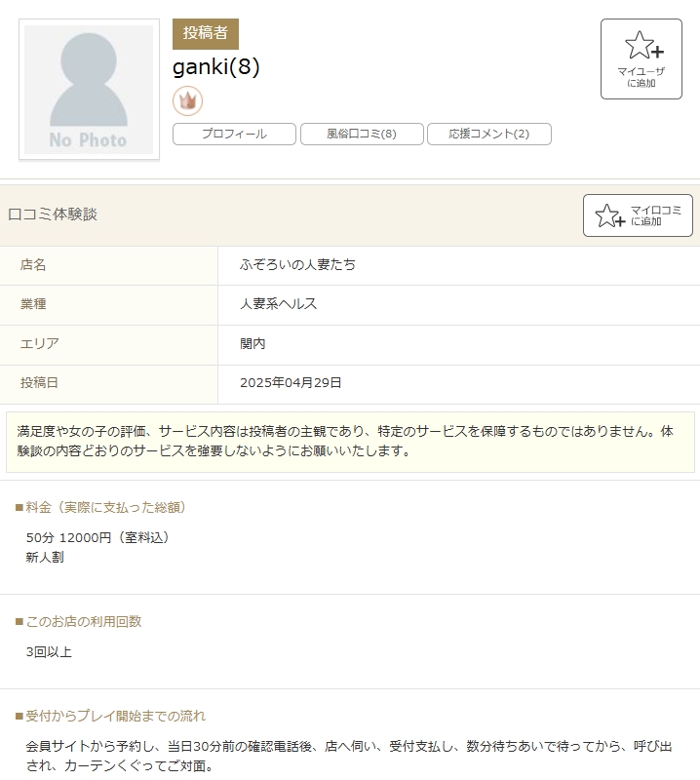Click the このお店の利用回数 heading
The width and height of the screenshot is (700, 780).
point(84,621)
